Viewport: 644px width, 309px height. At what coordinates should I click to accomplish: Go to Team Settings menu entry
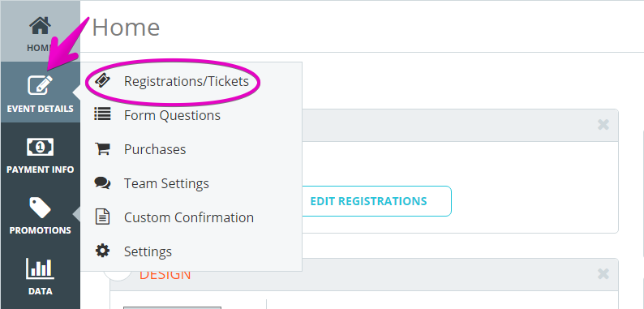pyautogui.click(x=166, y=183)
